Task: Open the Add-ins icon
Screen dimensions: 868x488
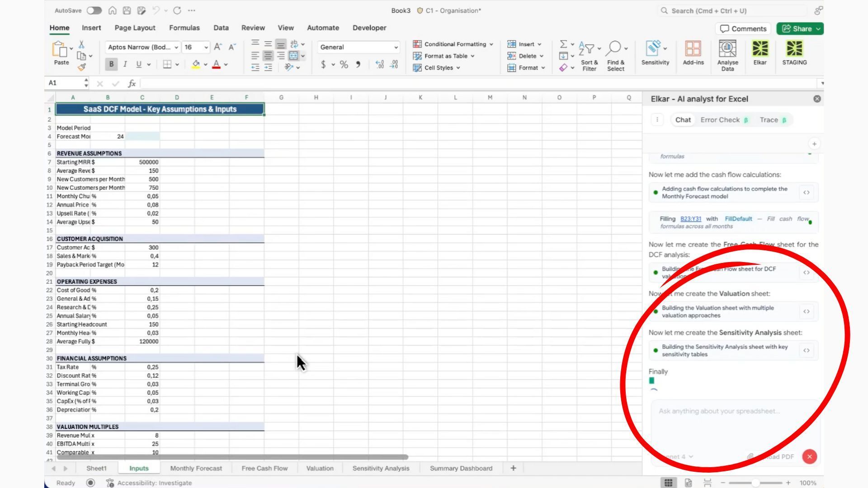Action: click(693, 52)
